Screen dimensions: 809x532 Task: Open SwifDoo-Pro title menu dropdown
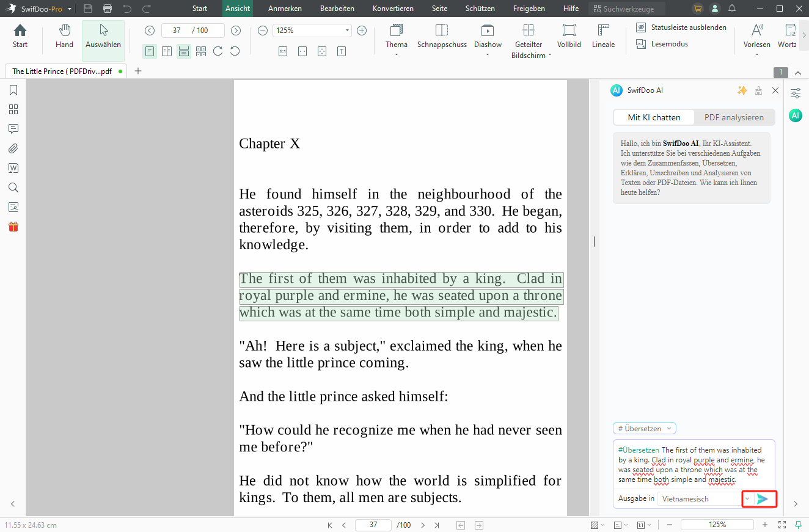click(70, 9)
